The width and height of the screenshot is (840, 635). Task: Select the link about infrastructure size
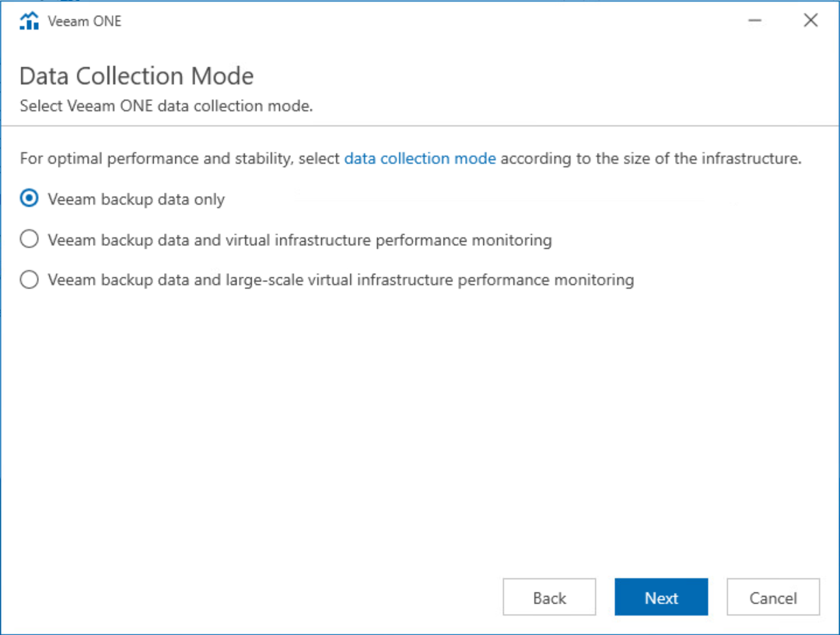tap(420, 158)
